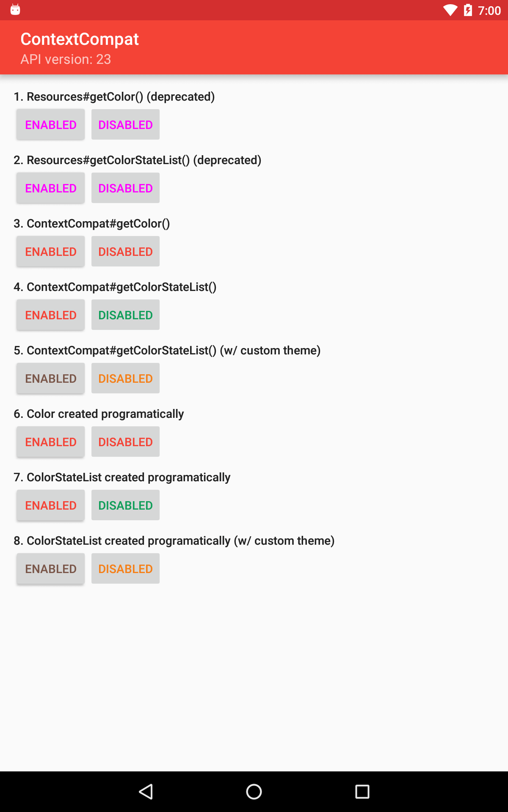Screen dimensions: 508x812
Task: Click magenta DISABLED under Resources#getColorStateList()
Action: pos(125,188)
